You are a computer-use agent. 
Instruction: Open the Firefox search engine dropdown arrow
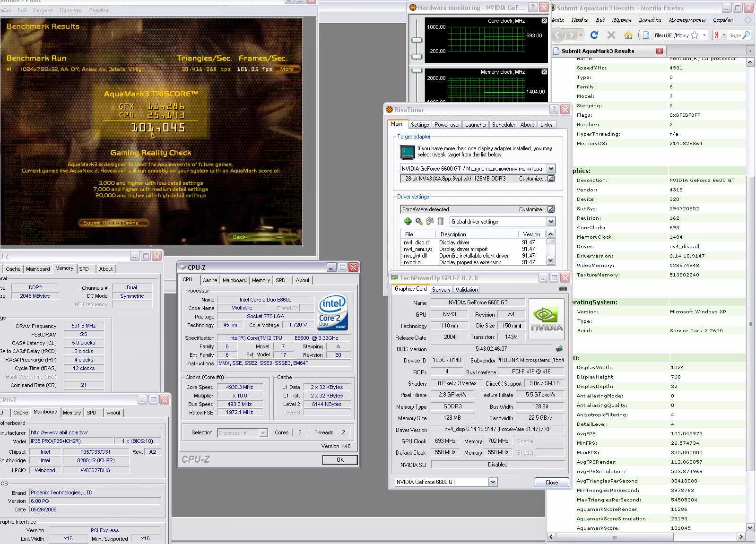pyautogui.click(x=724, y=35)
